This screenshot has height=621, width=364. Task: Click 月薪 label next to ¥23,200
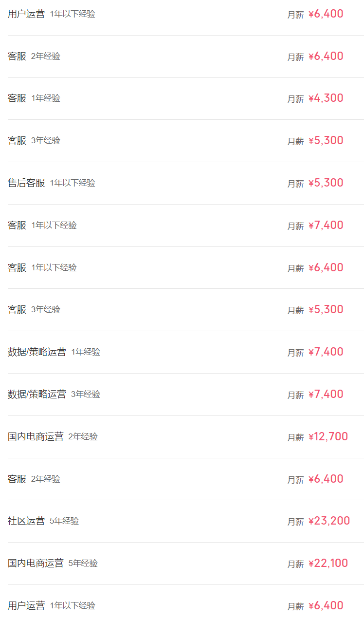295,522
